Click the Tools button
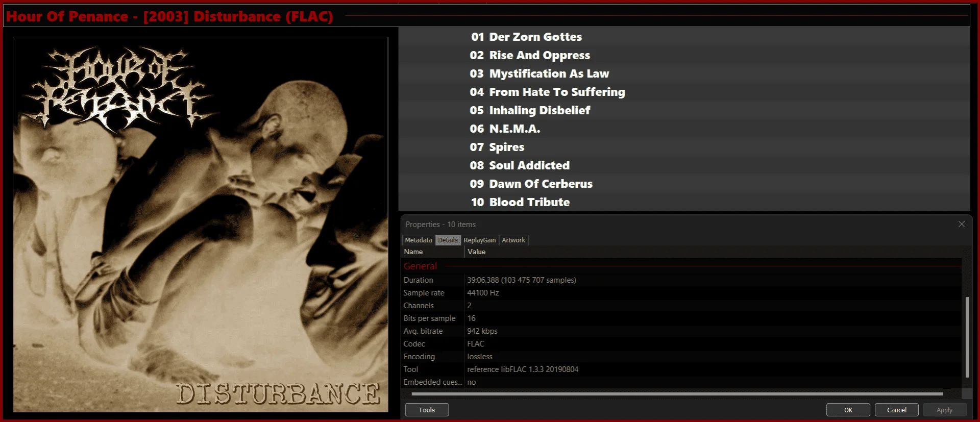 [x=427, y=410]
